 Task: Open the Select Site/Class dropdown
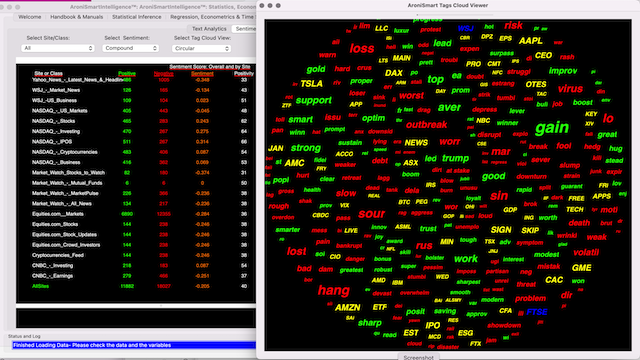(x=58, y=48)
